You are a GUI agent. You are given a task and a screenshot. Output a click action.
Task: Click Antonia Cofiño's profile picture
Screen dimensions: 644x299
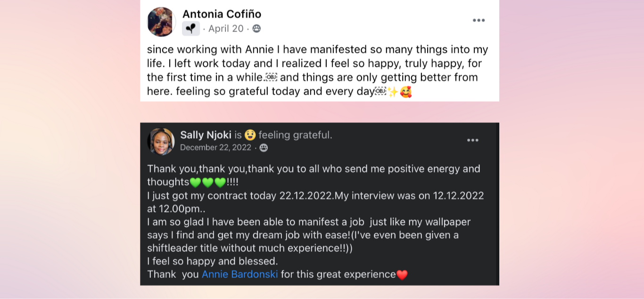coord(161,22)
